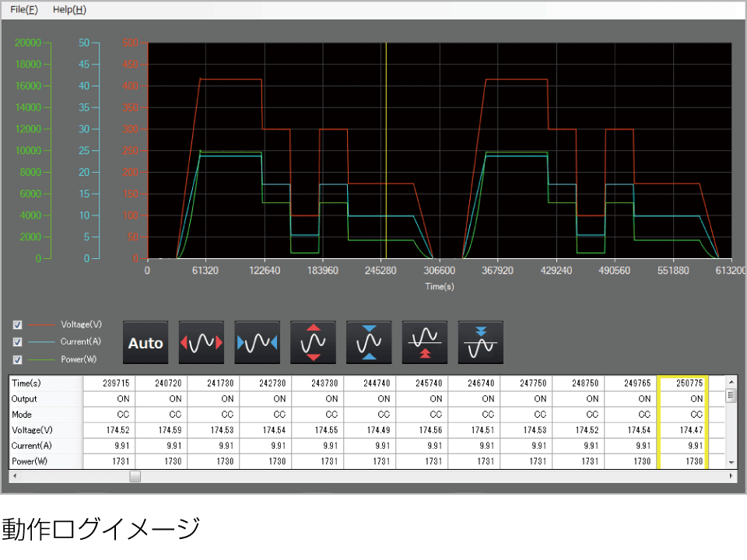This screenshot has width=747, height=560.
Task: Click the vertical scrollbar down arrow on the table
Action: point(731,461)
